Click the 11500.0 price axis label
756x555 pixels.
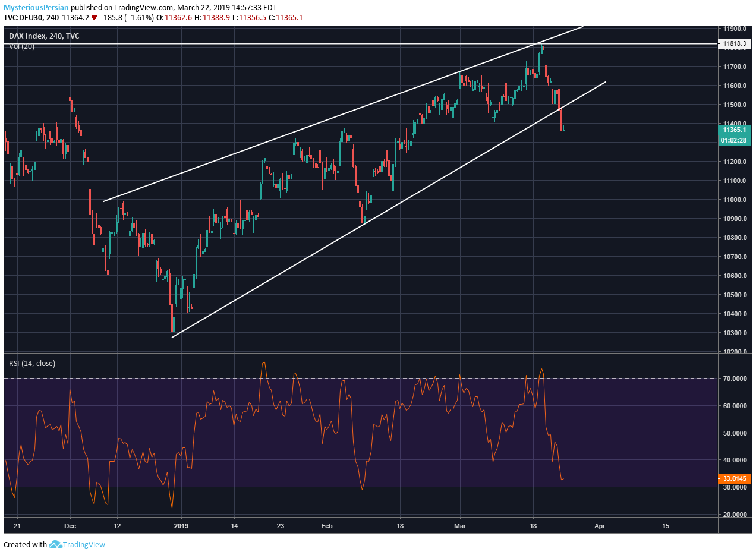point(735,105)
